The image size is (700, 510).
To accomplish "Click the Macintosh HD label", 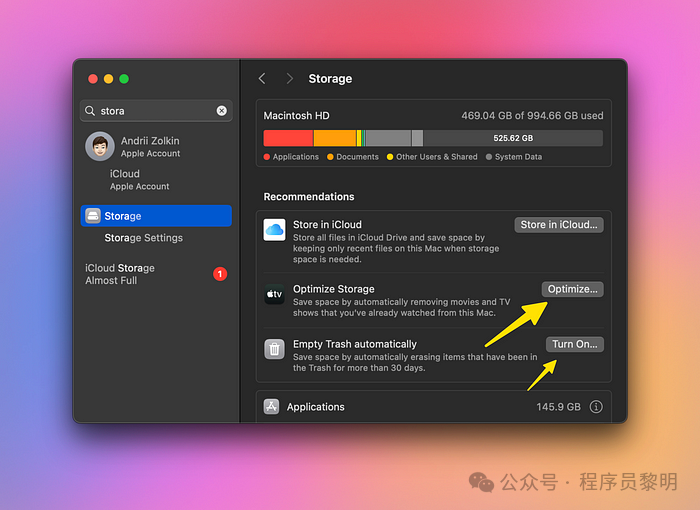I will [296, 116].
